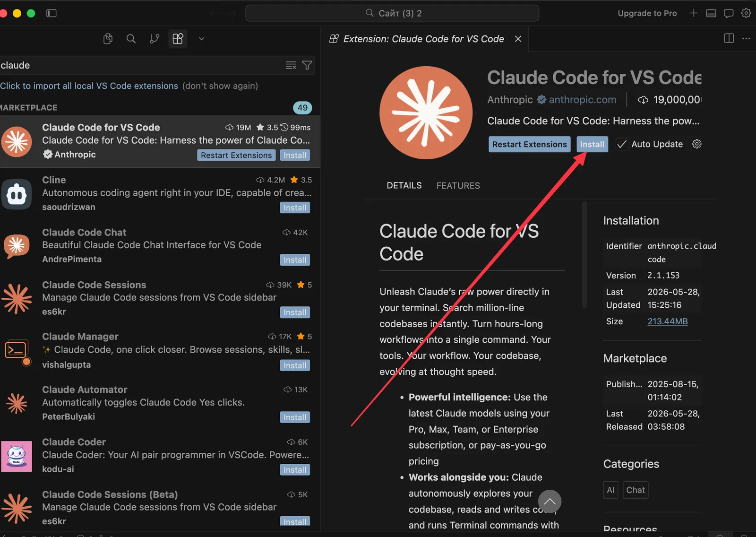The width and height of the screenshot is (756, 537).
Task: Toggle the Auto Update checkbox
Action: [622, 144]
